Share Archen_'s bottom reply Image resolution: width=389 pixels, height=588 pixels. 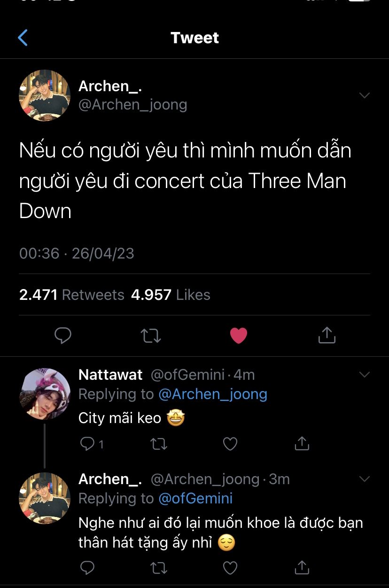301,568
